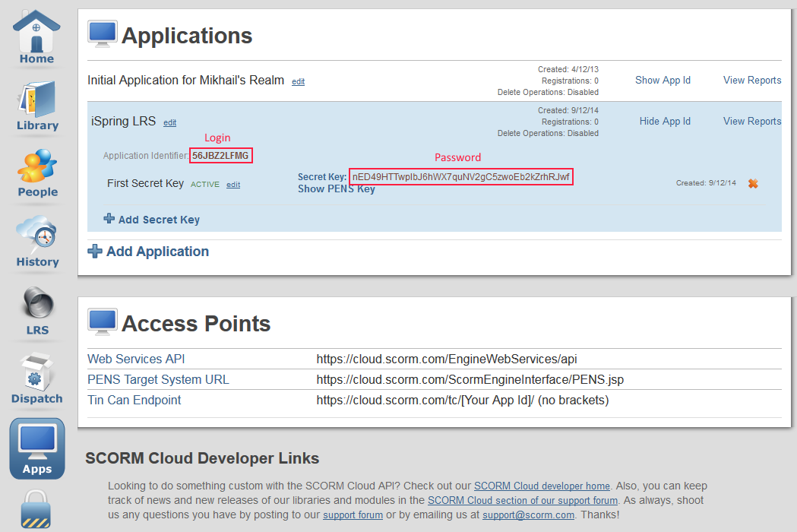Edit the First Secret Key
Screen dimensions: 797x532
pos(233,185)
